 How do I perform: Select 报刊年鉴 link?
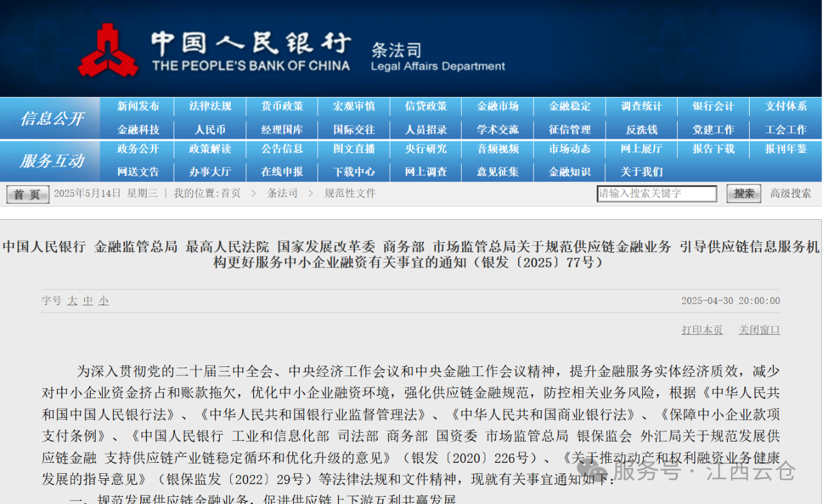(x=786, y=148)
